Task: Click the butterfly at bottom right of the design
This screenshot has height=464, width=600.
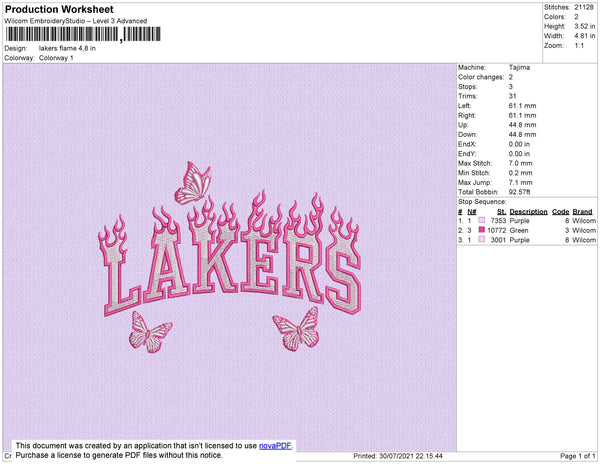Action: (297, 329)
